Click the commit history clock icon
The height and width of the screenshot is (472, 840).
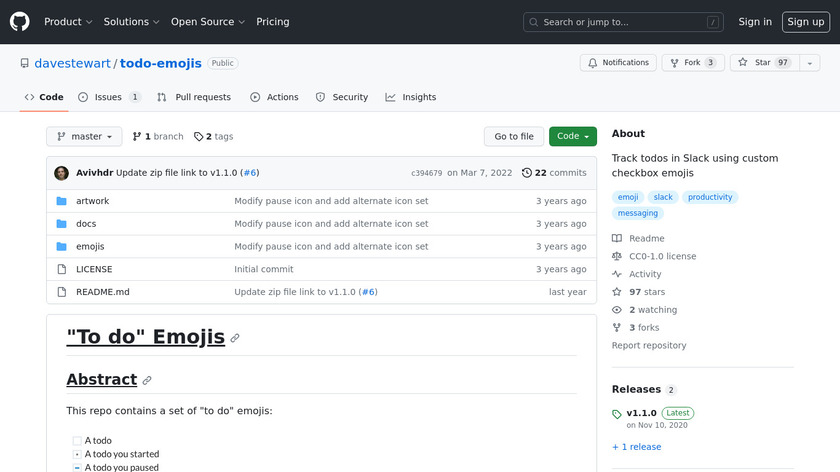pos(527,173)
